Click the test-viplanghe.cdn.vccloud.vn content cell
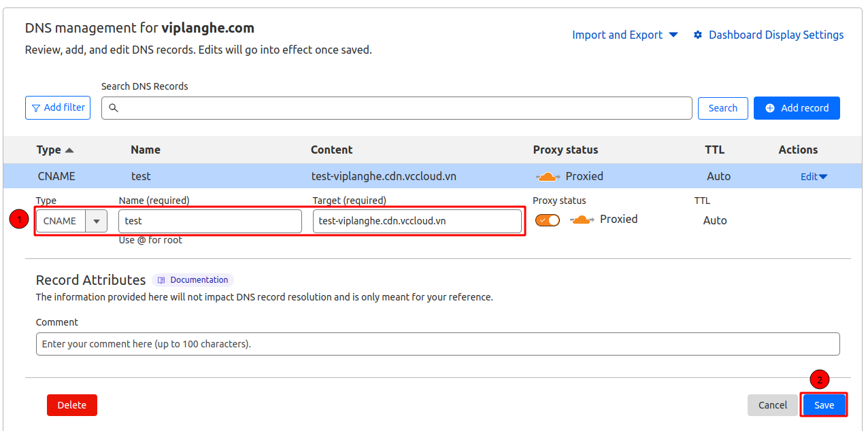 (x=384, y=176)
